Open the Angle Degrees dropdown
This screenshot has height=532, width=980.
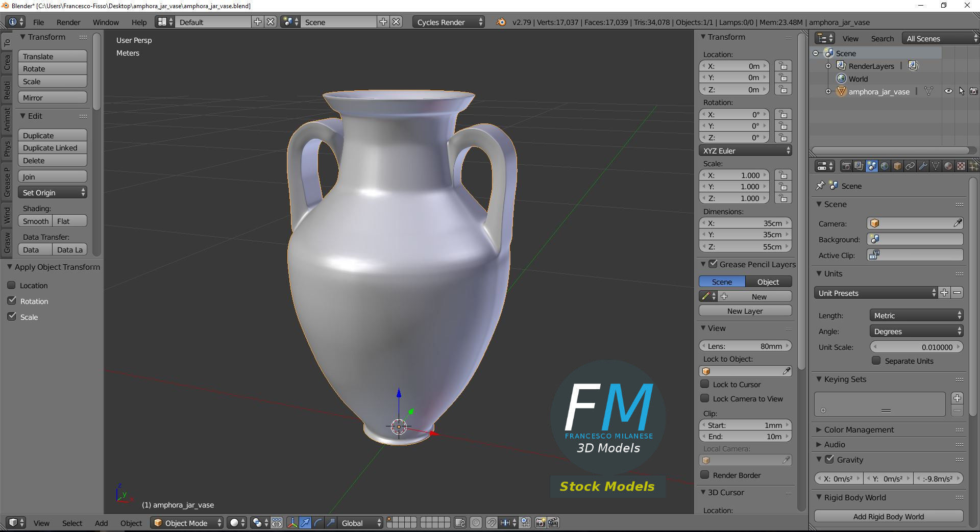coord(916,331)
